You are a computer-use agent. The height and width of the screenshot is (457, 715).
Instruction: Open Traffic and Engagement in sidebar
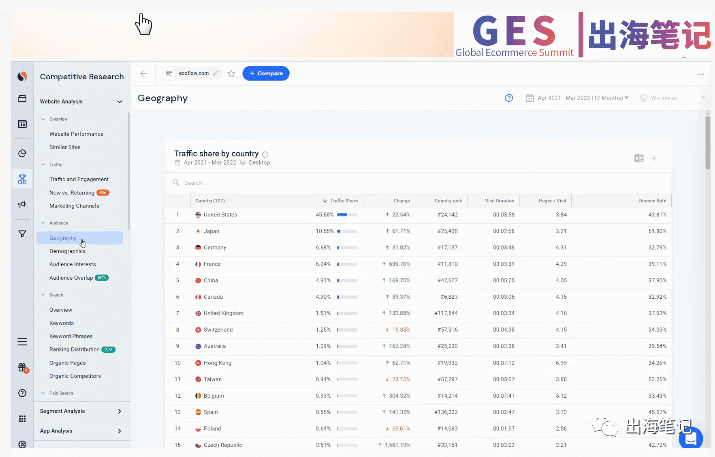point(79,179)
